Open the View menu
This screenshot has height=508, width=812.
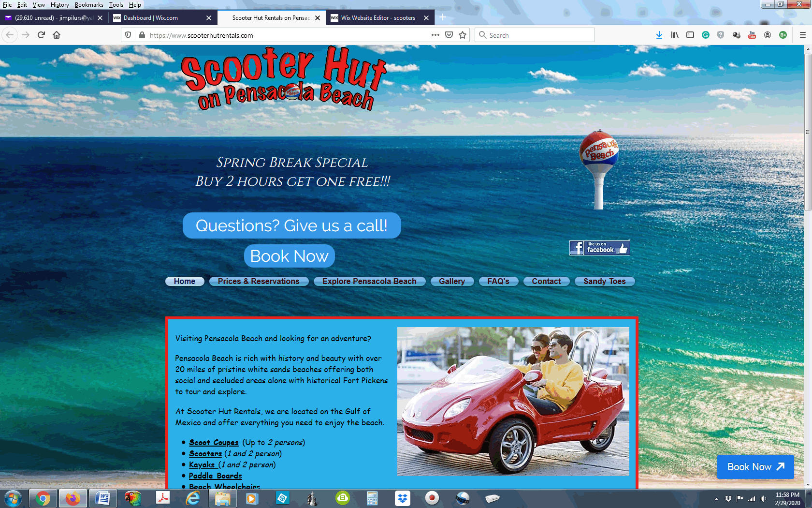39,5
